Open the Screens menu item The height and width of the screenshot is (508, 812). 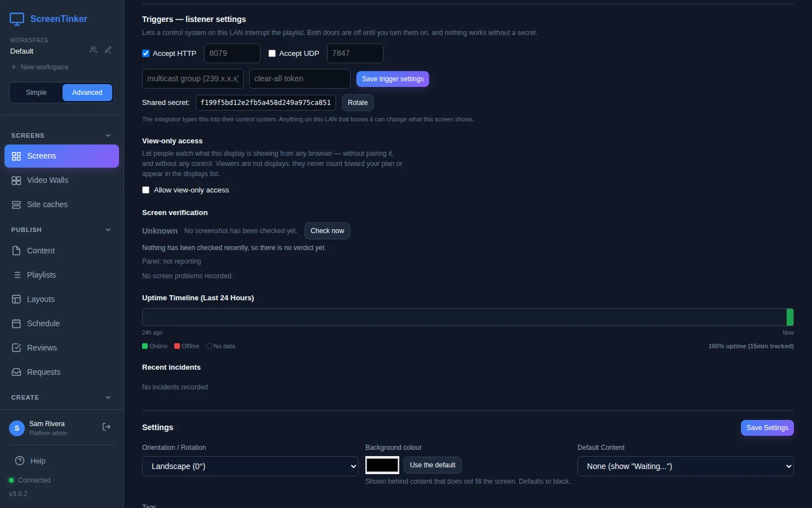click(x=61, y=156)
